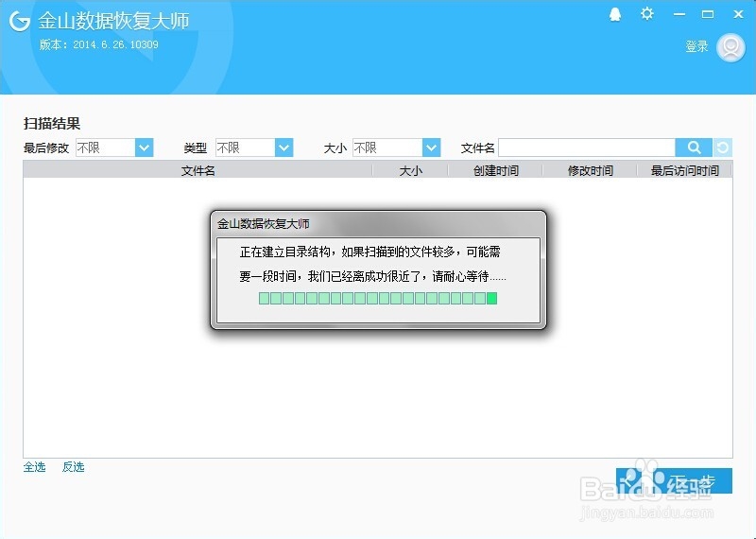This screenshot has height=539, width=756.
Task: Click the 登录 login link
Action: 696,46
